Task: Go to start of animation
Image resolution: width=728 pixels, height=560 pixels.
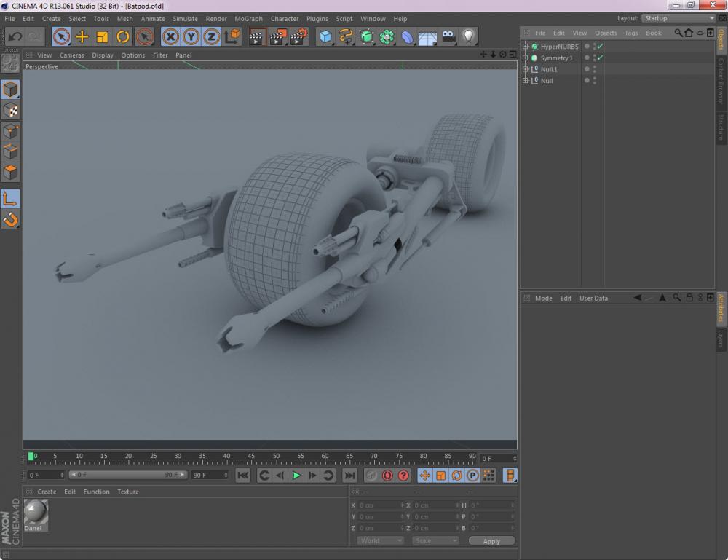Action: tap(243, 476)
